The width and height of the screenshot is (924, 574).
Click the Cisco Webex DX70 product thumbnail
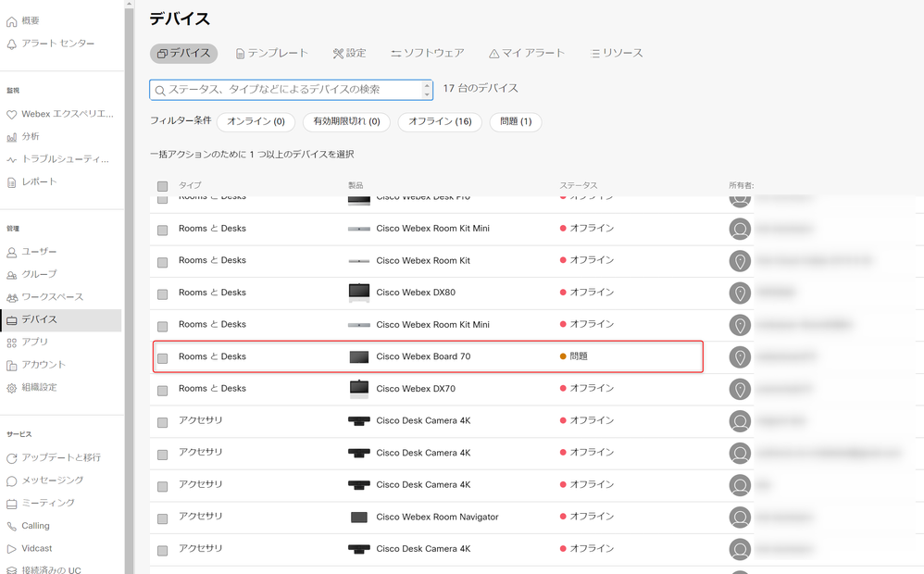pos(359,388)
